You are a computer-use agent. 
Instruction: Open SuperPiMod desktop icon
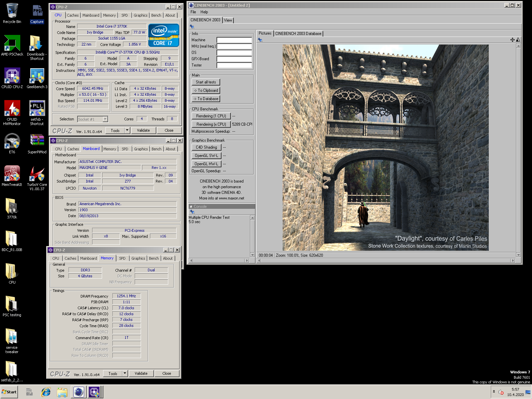click(37, 143)
